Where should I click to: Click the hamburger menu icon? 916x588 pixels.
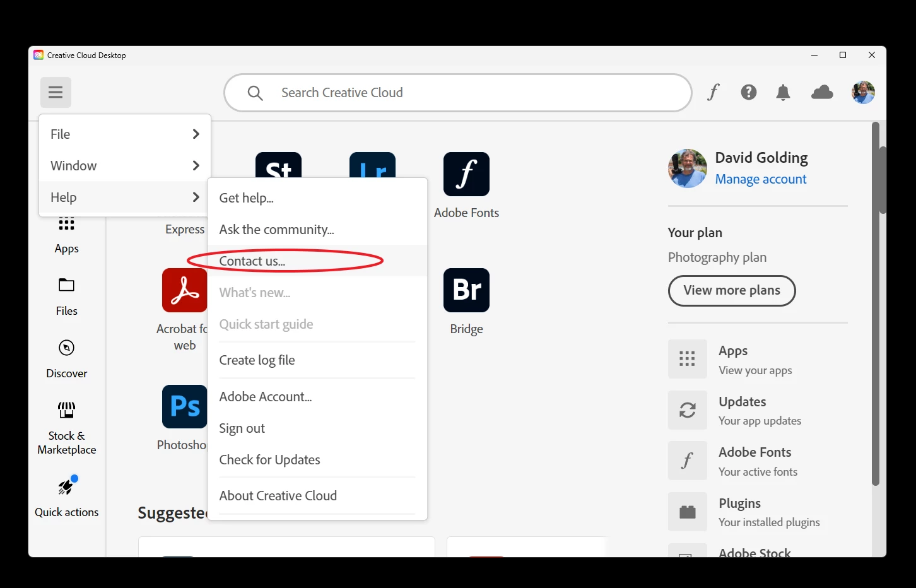click(x=56, y=92)
